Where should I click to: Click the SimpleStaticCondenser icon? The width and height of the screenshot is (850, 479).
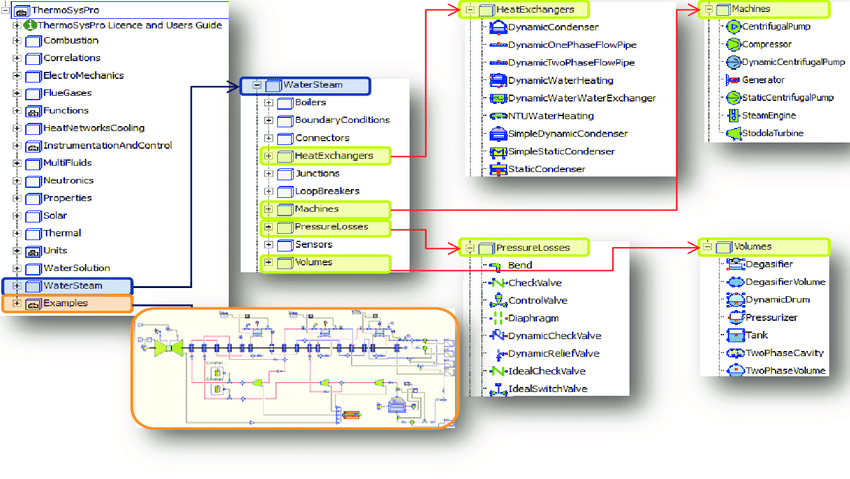pos(498,152)
